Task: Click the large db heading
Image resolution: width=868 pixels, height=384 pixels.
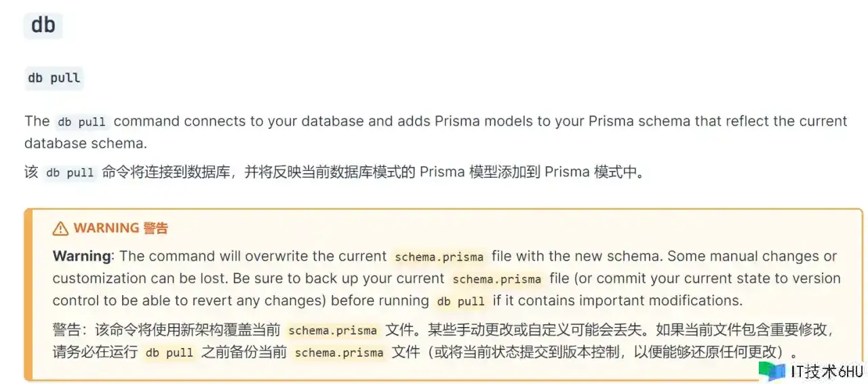Action: (43, 25)
